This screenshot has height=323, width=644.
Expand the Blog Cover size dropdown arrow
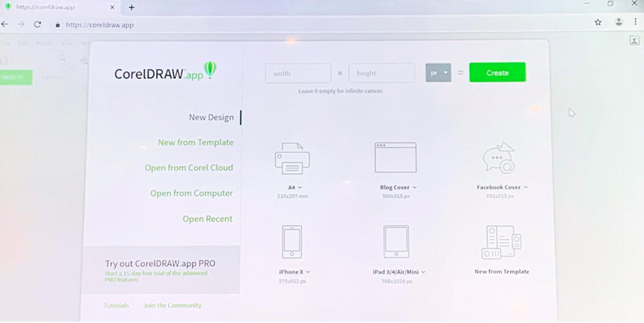(414, 188)
